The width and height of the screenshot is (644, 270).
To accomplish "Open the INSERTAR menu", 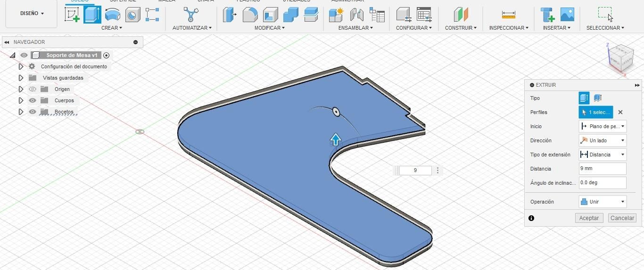I will click(557, 28).
